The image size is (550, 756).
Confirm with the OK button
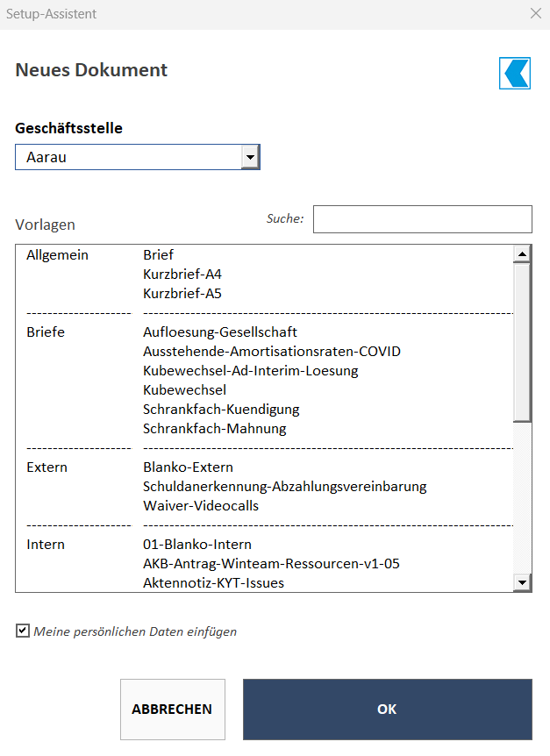click(387, 710)
